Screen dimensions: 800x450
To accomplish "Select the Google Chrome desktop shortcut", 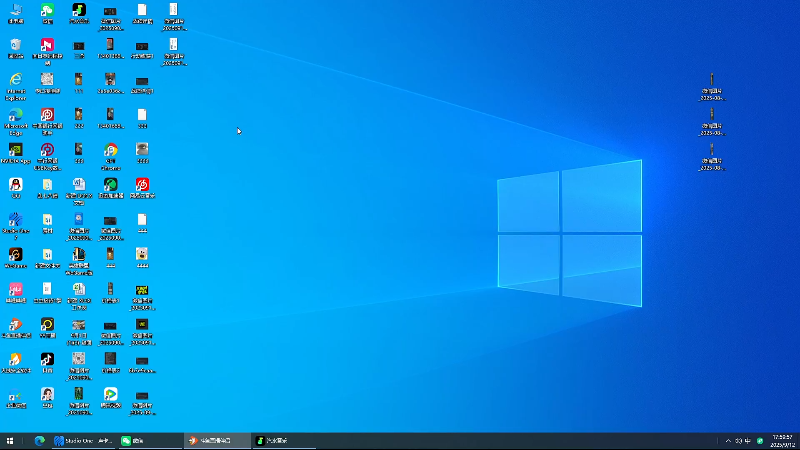I will pyautogui.click(x=111, y=157).
